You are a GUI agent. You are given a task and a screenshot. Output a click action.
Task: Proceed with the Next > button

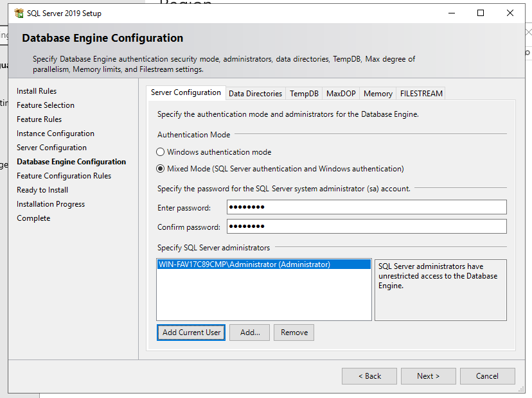click(429, 376)
